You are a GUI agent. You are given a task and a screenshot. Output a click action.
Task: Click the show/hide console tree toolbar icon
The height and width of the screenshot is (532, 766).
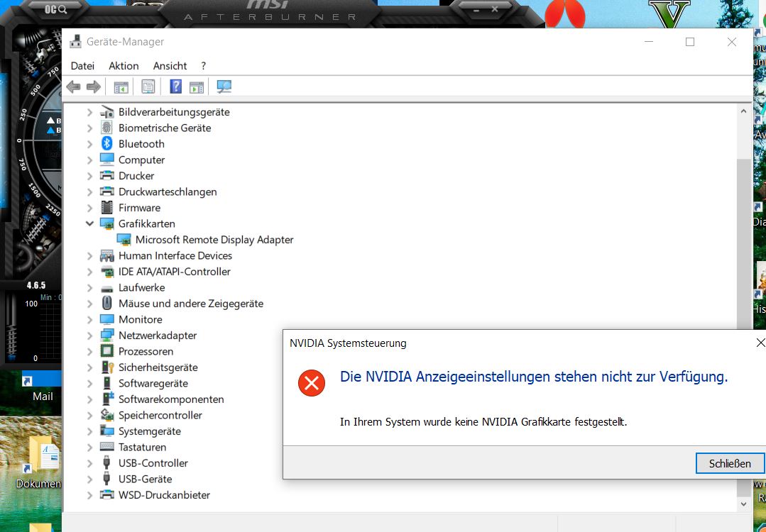(x=121, y=87)
